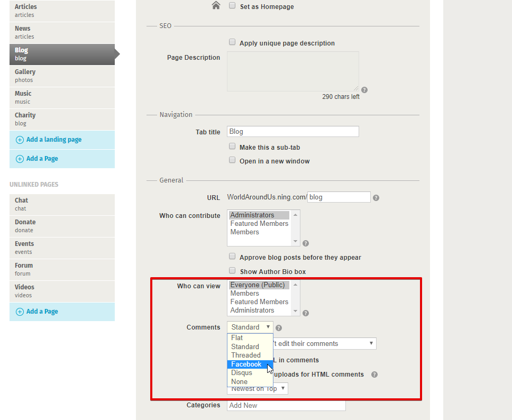
Task: Click help icon beside Who can contribute list
Action: tap(306, 243)
